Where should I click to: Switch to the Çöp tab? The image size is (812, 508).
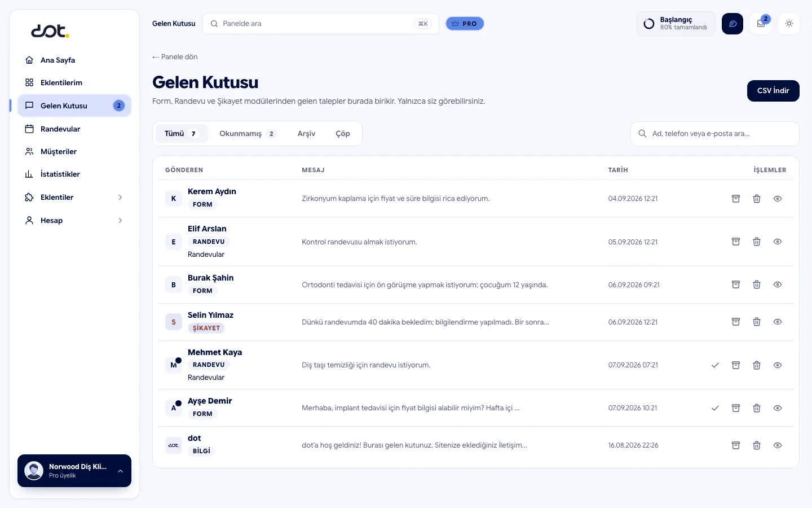(x=343, y=134)
